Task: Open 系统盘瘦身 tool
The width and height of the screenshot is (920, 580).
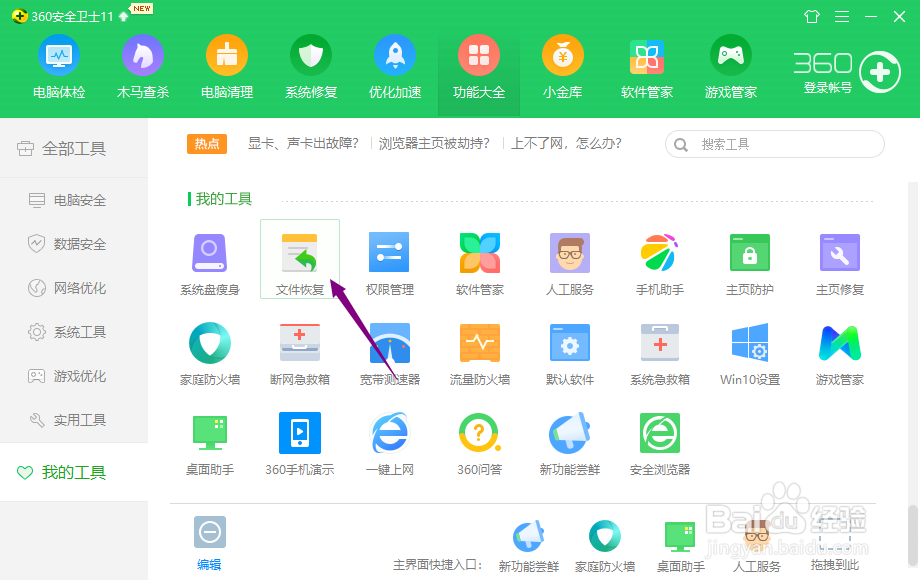Action: (209, 263)
